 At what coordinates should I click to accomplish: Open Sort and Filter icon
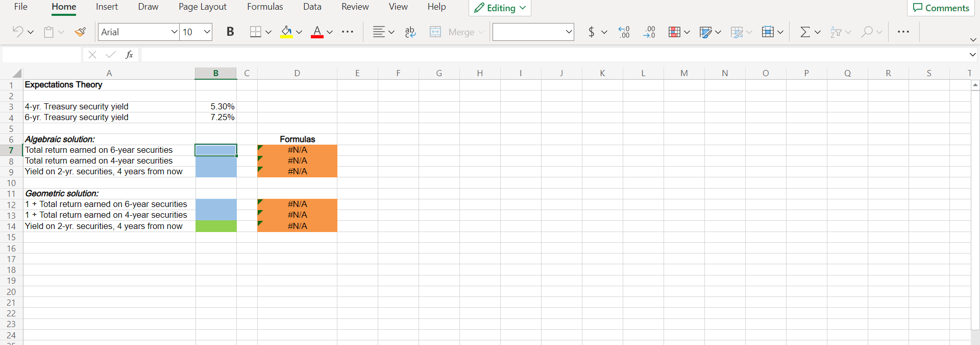(836, 32)
